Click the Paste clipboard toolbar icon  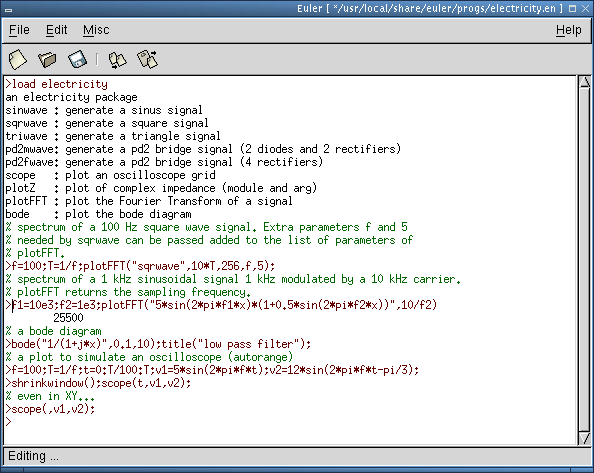point(147,59)
